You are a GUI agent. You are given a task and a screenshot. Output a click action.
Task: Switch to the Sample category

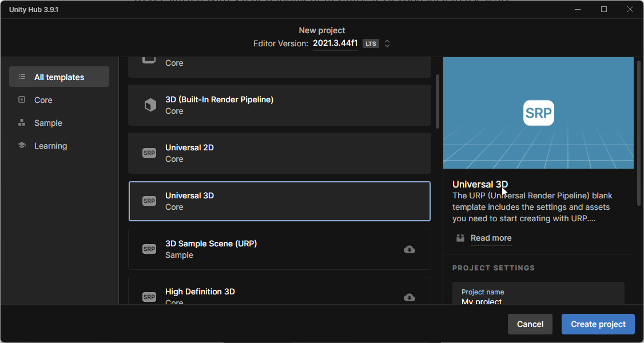47,122
